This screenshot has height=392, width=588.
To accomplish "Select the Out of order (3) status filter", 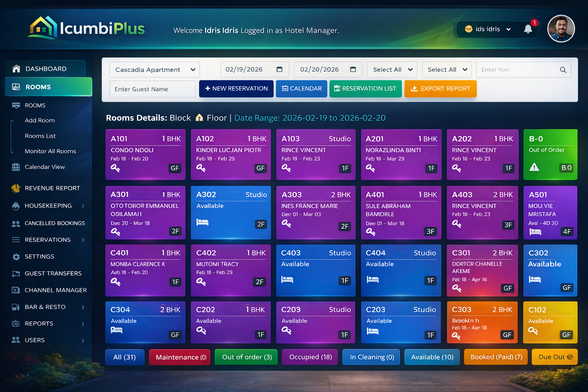I will click(246, 357).
